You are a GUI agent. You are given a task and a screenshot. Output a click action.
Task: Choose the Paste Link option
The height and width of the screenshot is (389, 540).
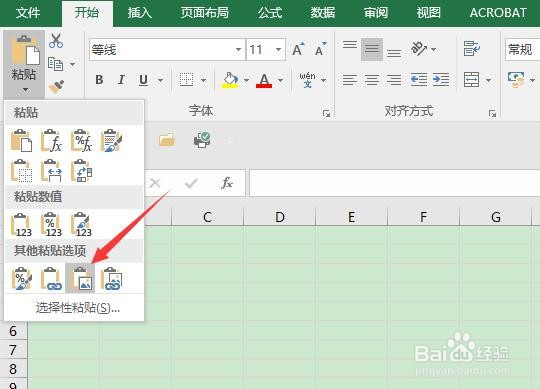coord(51,278)
